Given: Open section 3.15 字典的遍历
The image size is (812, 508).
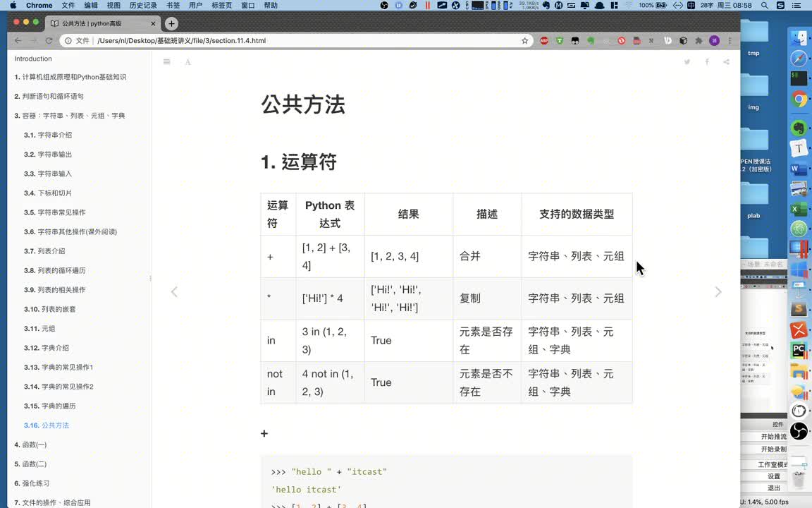Looking at the screenshot, I should 50,406.
